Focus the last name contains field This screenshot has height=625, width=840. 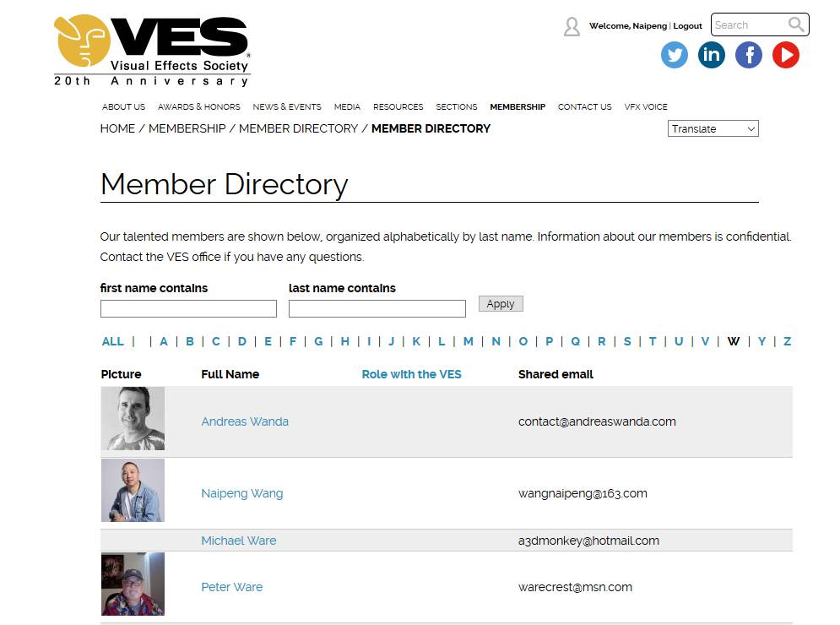[x=377, y=309]
